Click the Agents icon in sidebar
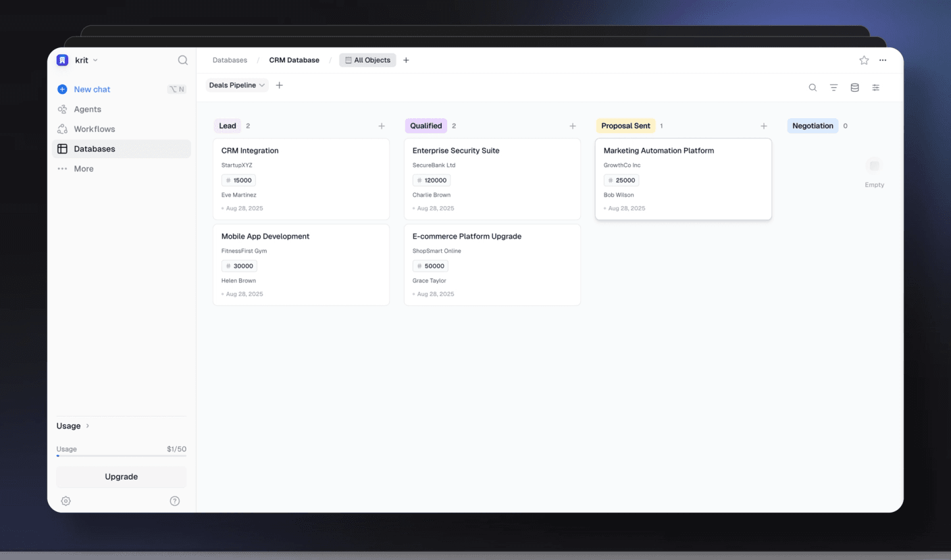This screenshot has height=560, width=951. tap(62, 109)
